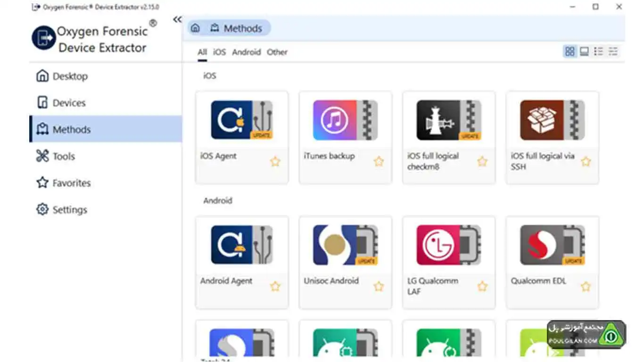Open Methods in the sidebar
The height and width of the screenshot is (362, 644).
click(106, 129)
